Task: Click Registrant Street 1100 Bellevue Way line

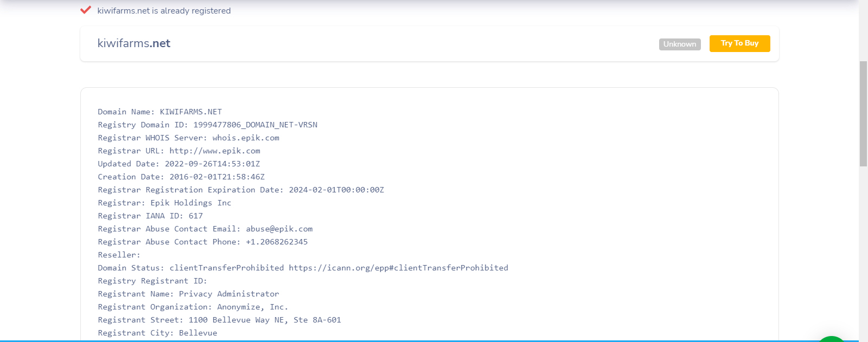Action: [x=220, y=320]
